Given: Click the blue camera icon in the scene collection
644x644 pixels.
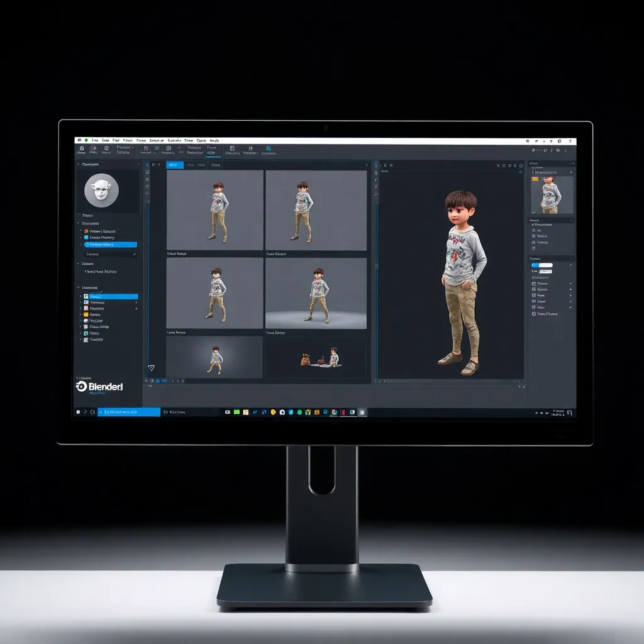Looking at the screenshot, I should [86, 302].
